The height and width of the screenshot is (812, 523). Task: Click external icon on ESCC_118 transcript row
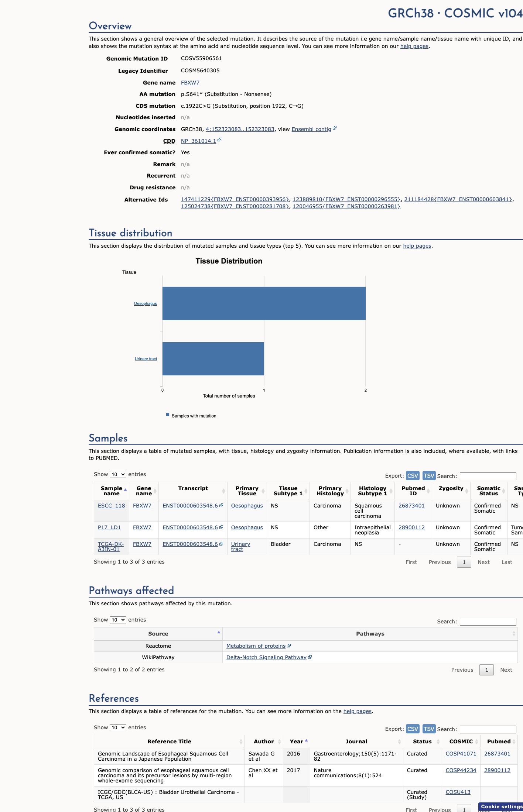221,505
